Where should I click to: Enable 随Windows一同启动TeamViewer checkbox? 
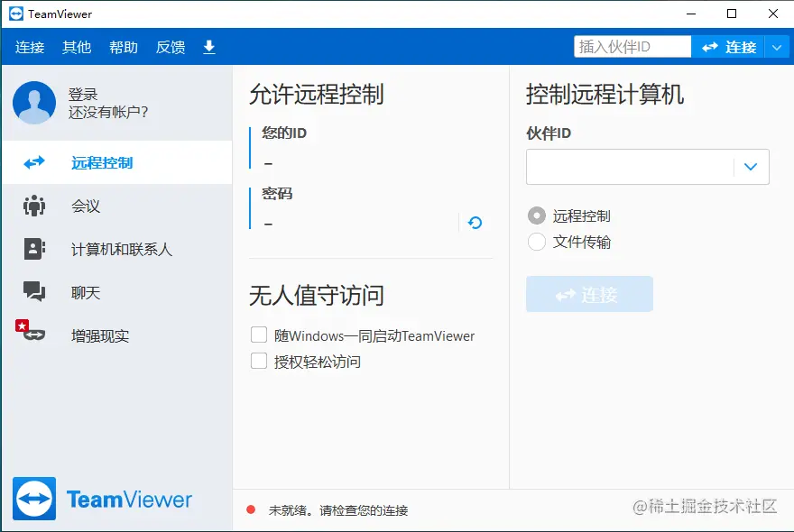click(259, 335)
